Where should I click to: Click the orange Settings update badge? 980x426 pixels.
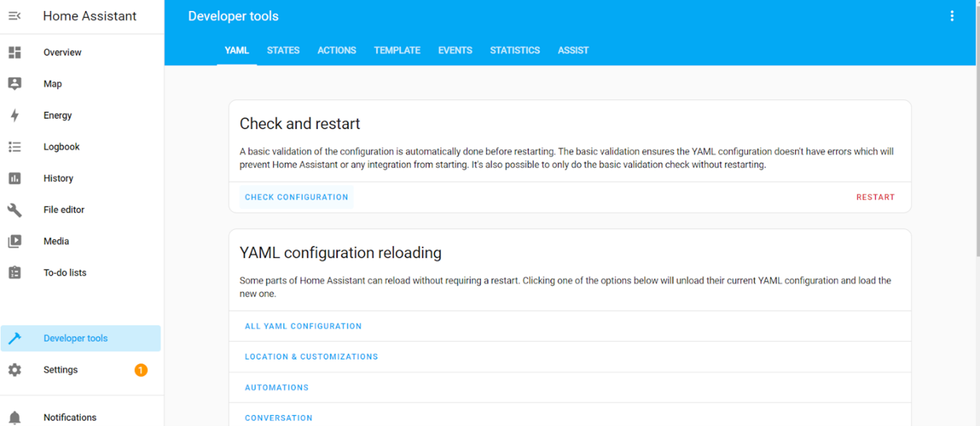(x=141, y=370)
